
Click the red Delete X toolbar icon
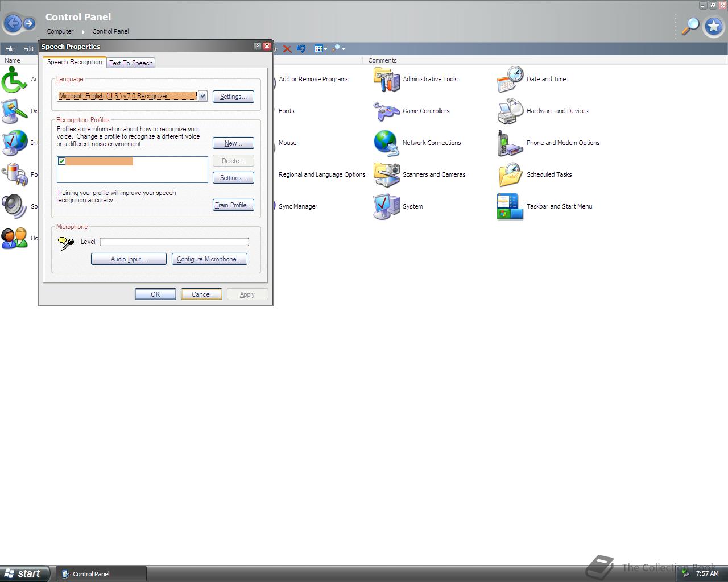[287, 49]
